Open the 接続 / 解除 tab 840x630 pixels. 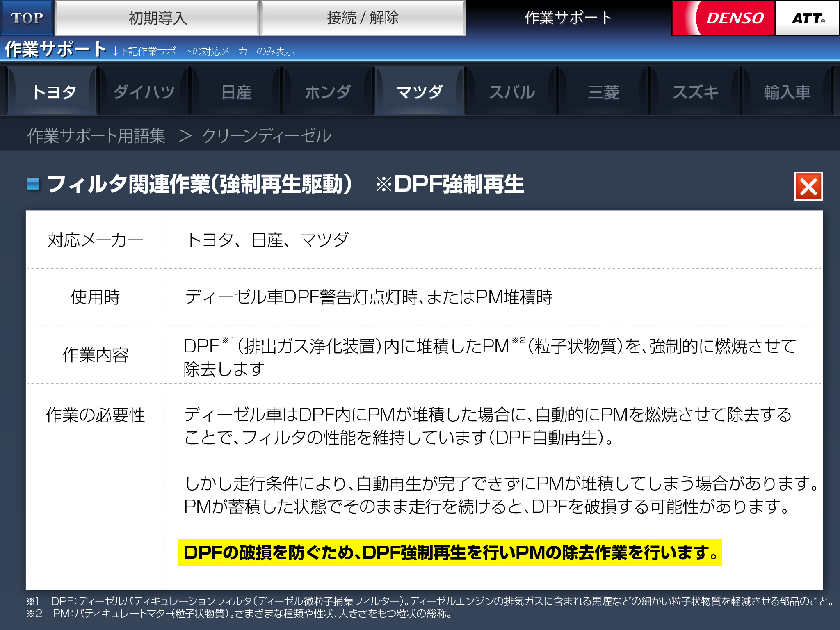363,18
